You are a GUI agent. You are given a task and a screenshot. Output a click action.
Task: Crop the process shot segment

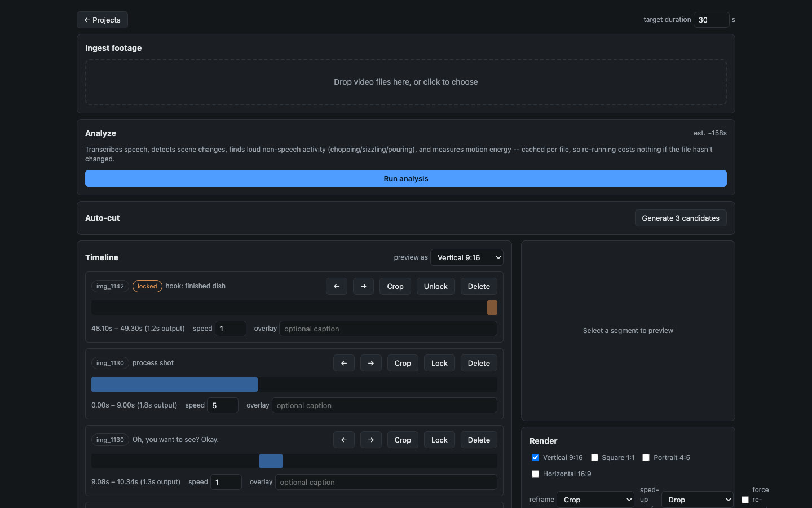403,363
